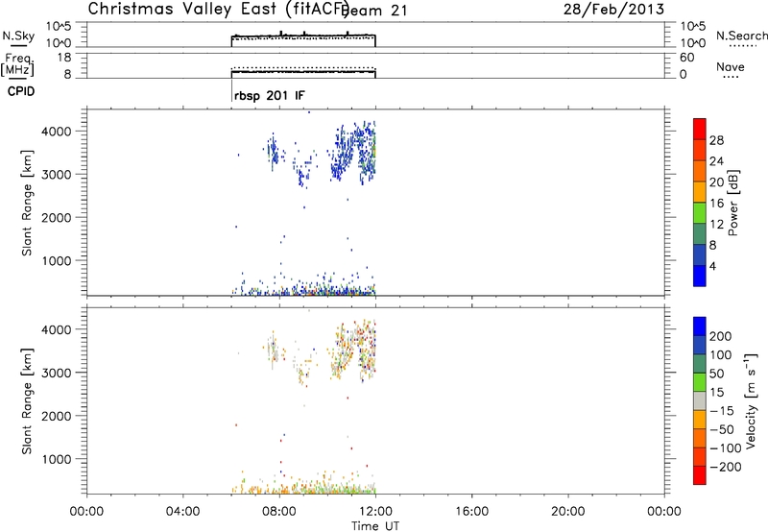Screen dimensions: 768x532
Task: Click the blue bottom swatch of Power colorbar
Action: 700,276
